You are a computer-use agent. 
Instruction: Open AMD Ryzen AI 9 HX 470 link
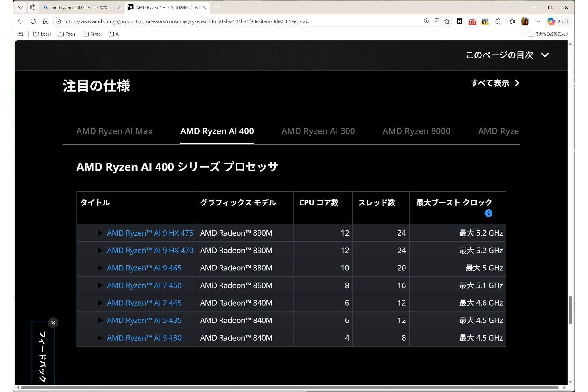point(150,251)
